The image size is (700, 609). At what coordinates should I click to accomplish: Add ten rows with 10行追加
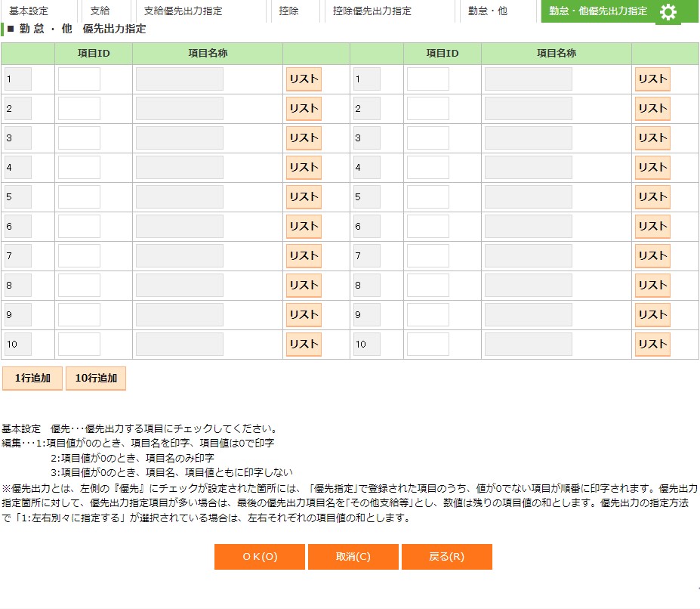pyautogui.click(x=96, y=379)
